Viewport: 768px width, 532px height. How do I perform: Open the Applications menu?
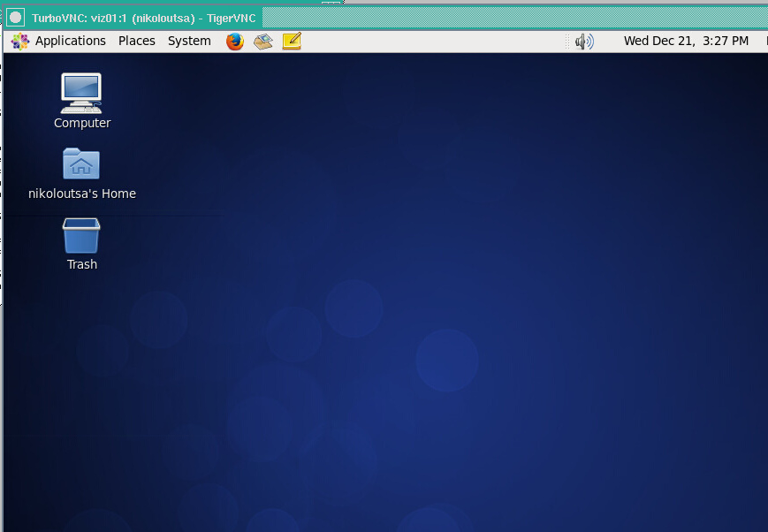pos(70,41)
